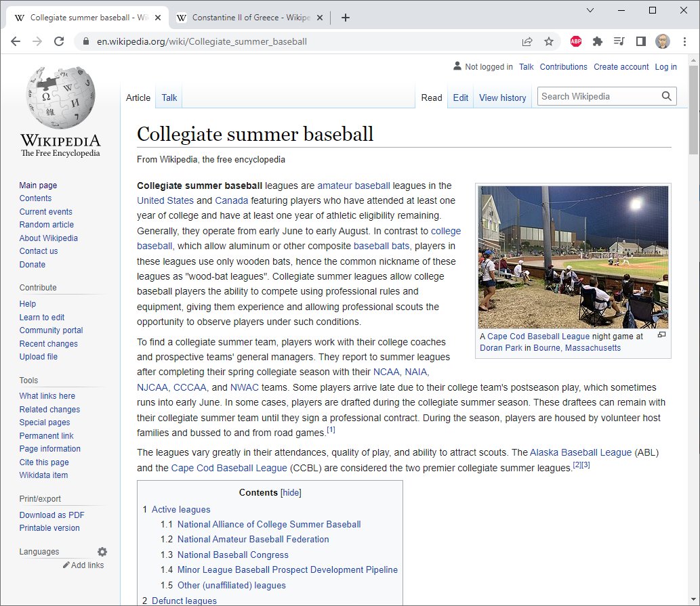Open the Search Wikipedia magnifying glass
This screenshot has height=606, width=700.
click(x=665, y=96)
